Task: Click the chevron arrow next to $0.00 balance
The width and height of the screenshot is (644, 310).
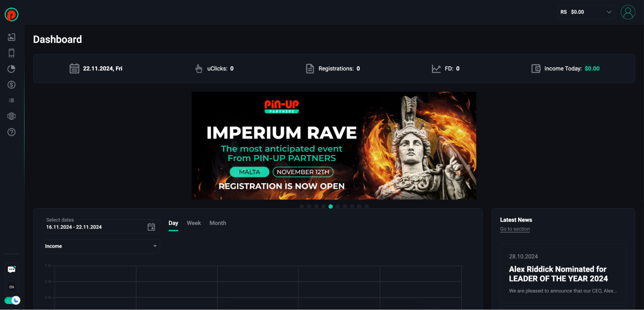Action: pyautogui.click(x=609, y=12)
